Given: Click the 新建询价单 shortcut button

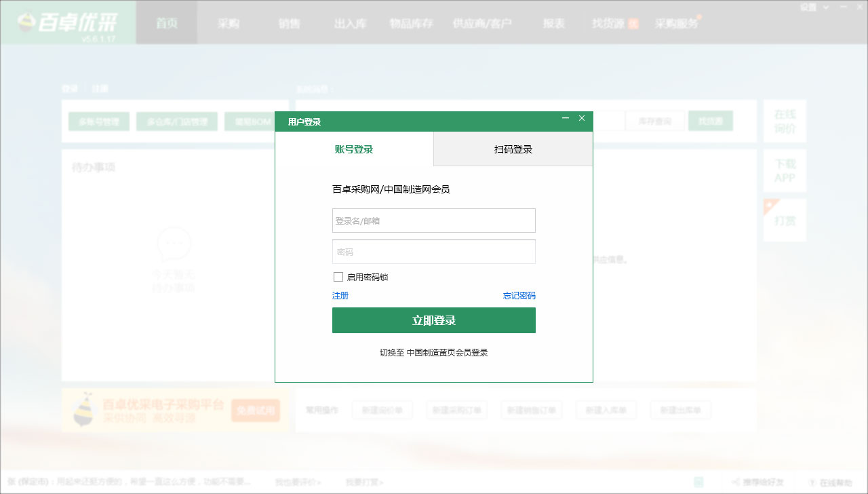Looking at the screenshot, I should [x=382, y=410].
